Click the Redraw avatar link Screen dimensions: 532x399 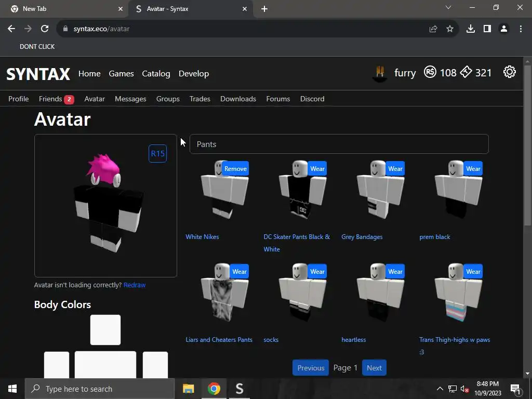coord(135,285)
